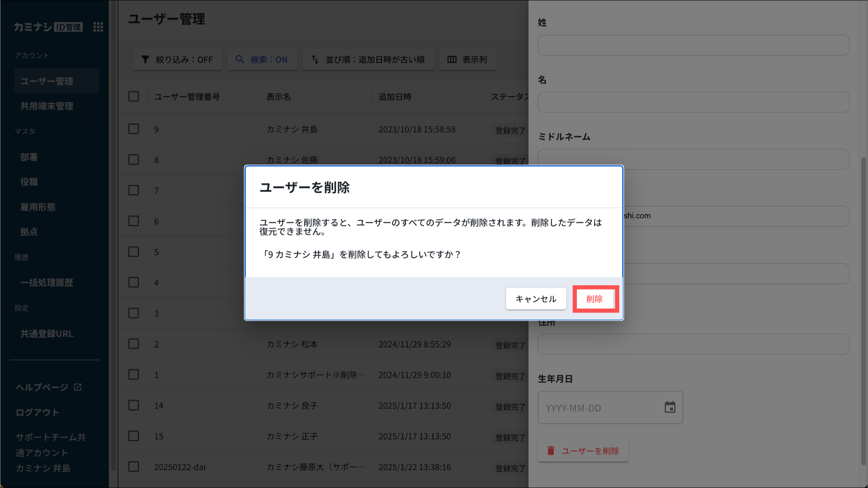Check the row for user number 9
Screen dimensions: 868x488
(x=134, y=129)
